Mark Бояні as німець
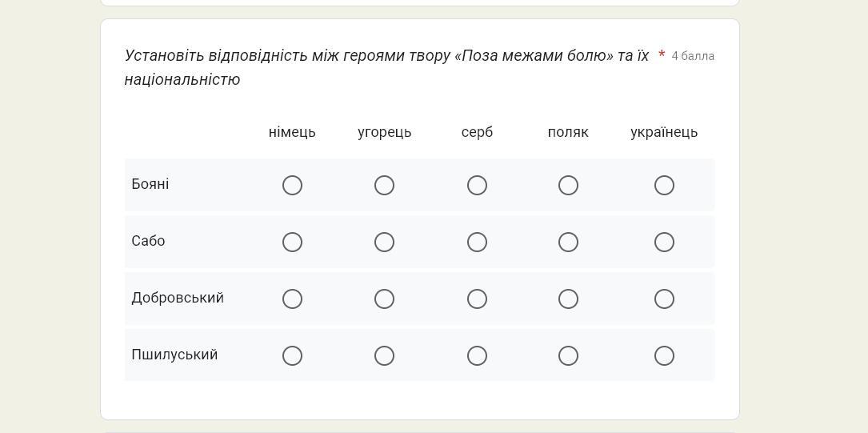868x433 pixels. [x=292, y=186]
